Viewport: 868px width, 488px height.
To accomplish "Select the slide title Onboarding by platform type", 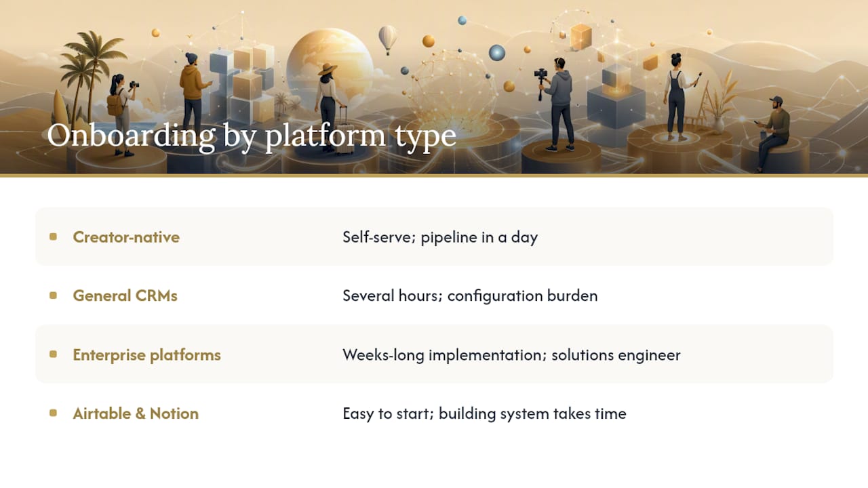I will (252, 135).
